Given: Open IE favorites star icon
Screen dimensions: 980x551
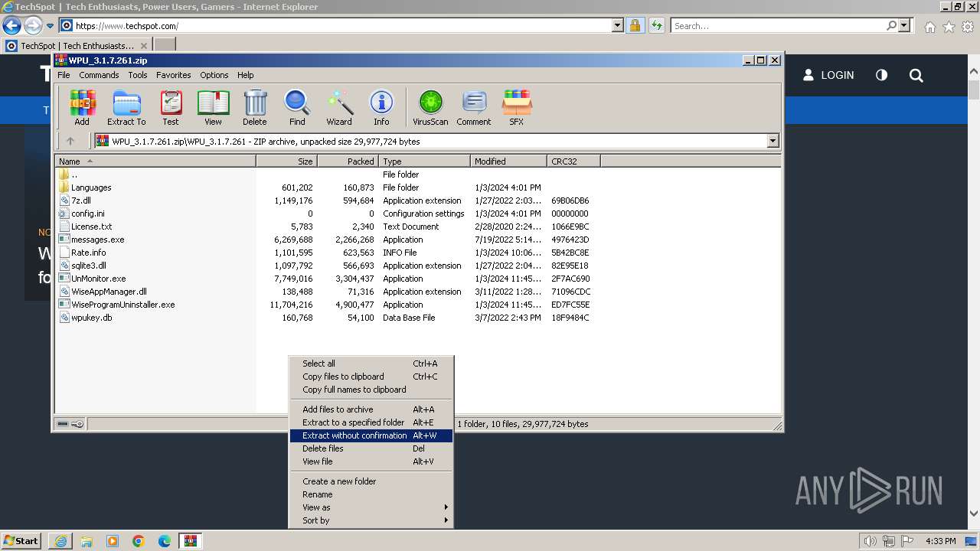Looking at the screenshot, I should [x=949, y=27].
